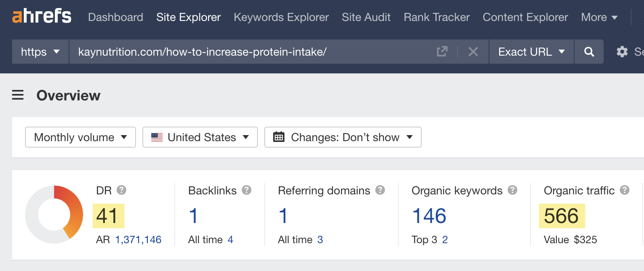644x271 pixels.
Task: Click into the URL input field
Action: (250, 52)
